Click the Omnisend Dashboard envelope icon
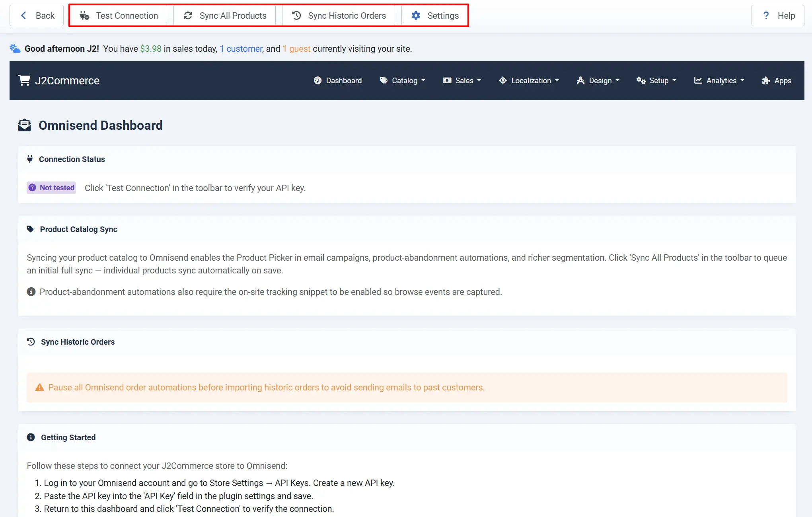Image resolution: width=812 pixels, height=517 pixels. [25, 125]
